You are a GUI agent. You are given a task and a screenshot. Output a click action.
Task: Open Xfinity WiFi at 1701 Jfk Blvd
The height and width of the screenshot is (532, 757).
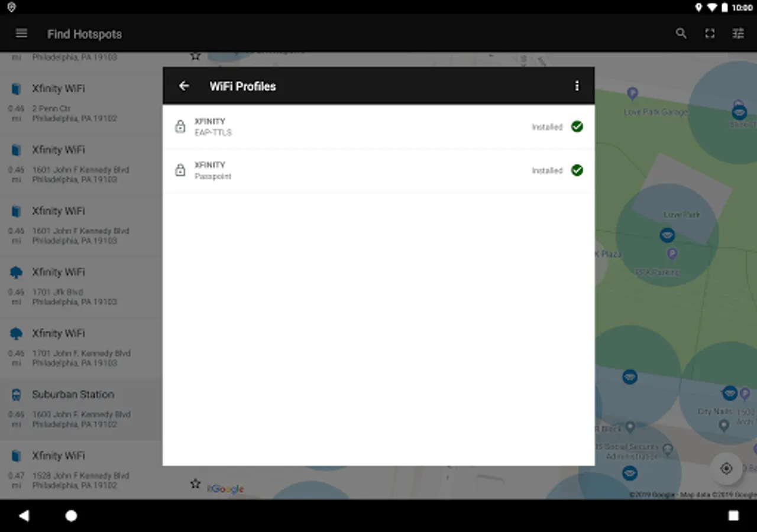point(81,287)
